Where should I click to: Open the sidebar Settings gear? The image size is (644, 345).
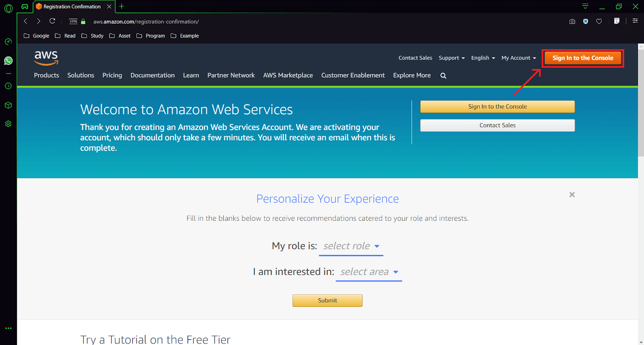pyautogui.click(x=8, y=123)
